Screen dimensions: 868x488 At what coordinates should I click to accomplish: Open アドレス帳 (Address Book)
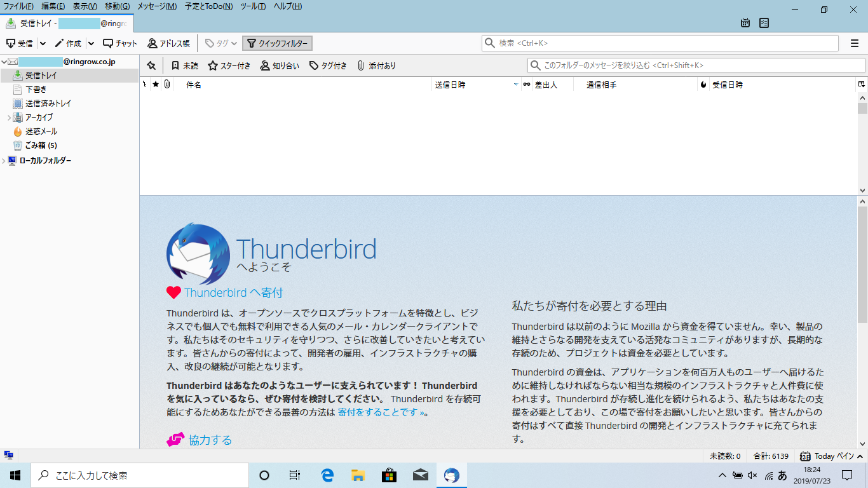pos(168,43)
